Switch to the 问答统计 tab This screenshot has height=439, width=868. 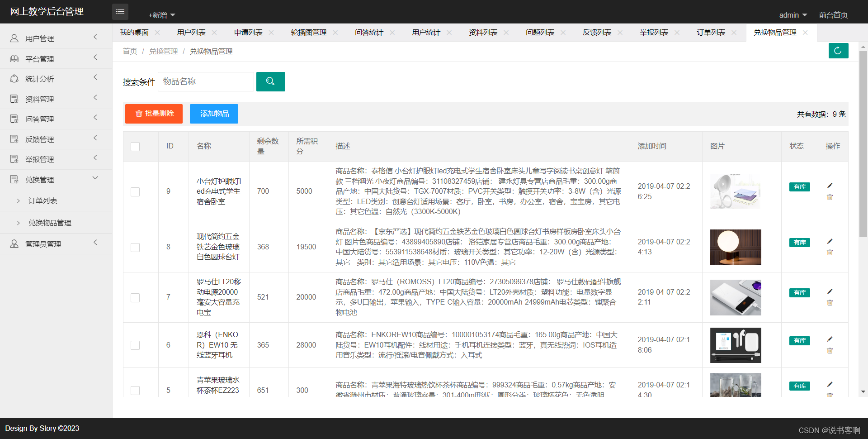(x=369, y=33)
